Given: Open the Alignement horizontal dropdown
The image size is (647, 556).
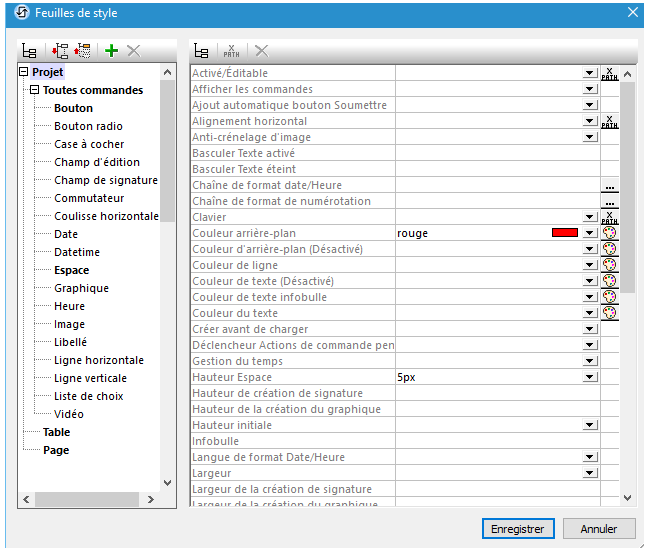Looking at the screenshot, I should (x=590, y=121).
